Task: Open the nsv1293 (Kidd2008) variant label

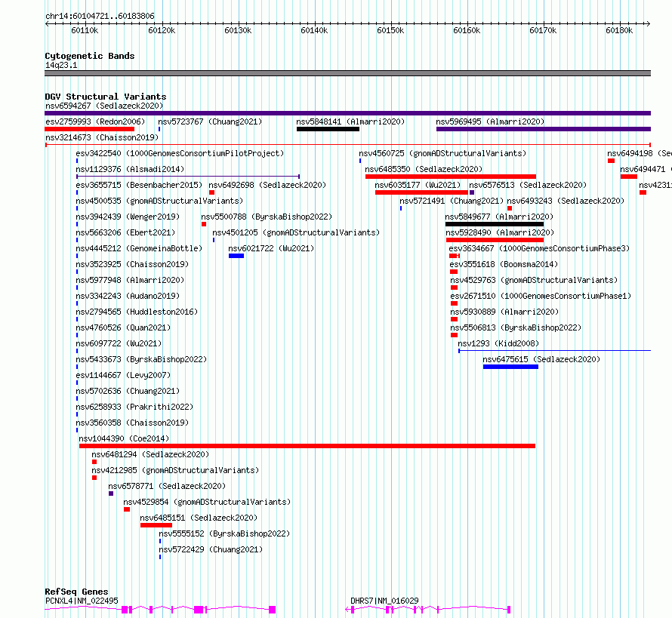Action: (498, 343)
